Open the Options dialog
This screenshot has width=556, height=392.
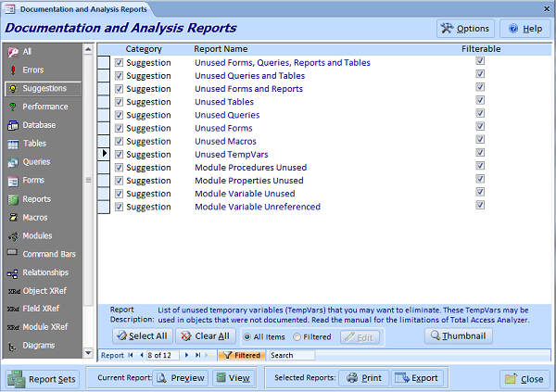pos(465,29)
